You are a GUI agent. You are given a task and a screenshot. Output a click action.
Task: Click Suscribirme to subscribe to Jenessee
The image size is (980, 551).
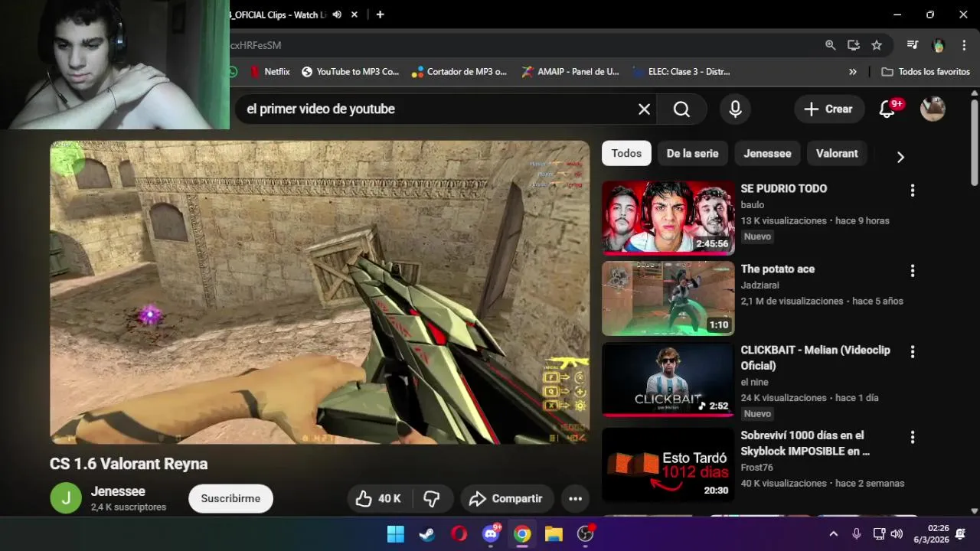pyautogui.click(x=230, y=498)
